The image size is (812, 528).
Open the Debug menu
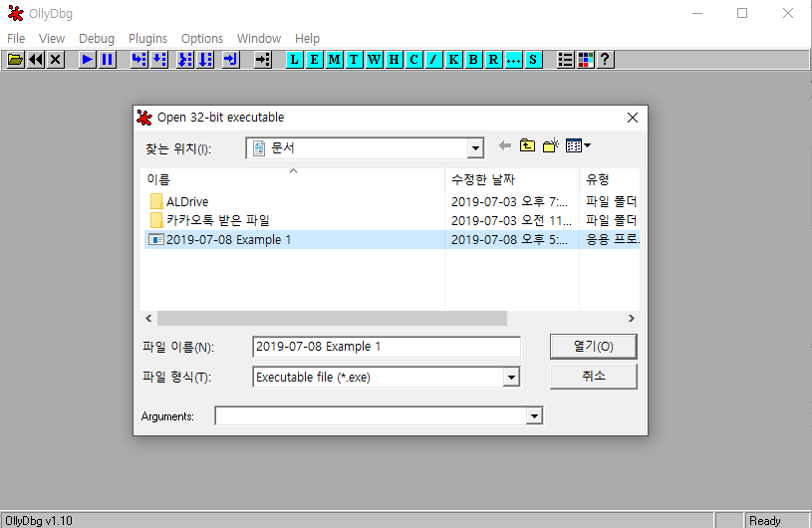[97, 38]
